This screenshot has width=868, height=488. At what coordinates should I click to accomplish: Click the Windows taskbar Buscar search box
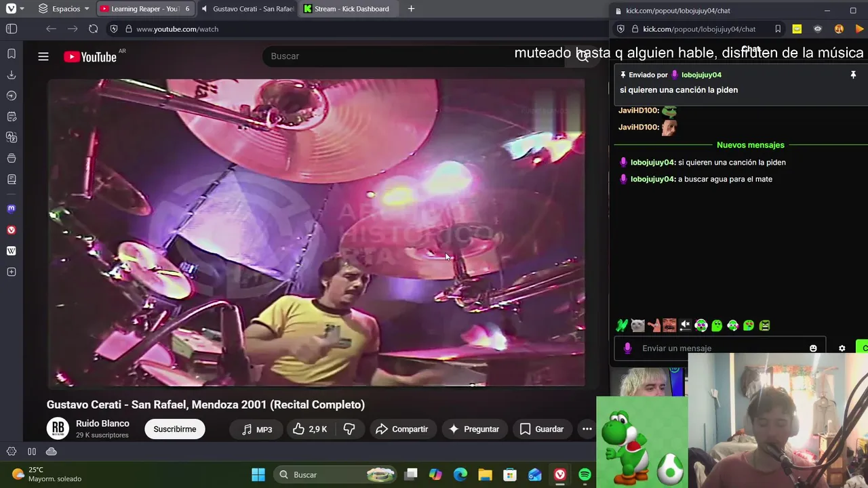[336, 474]
